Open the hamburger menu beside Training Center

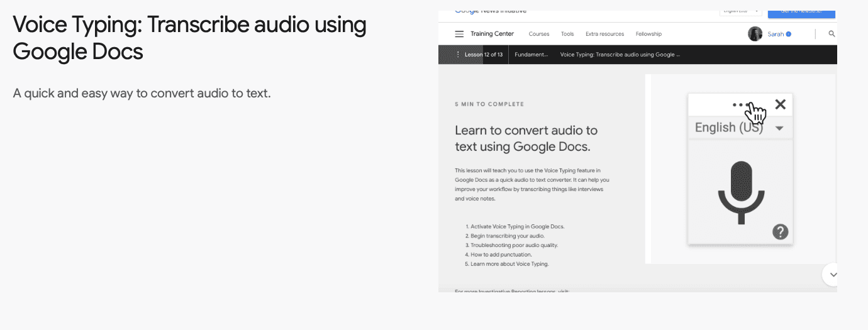coord(459,34)
